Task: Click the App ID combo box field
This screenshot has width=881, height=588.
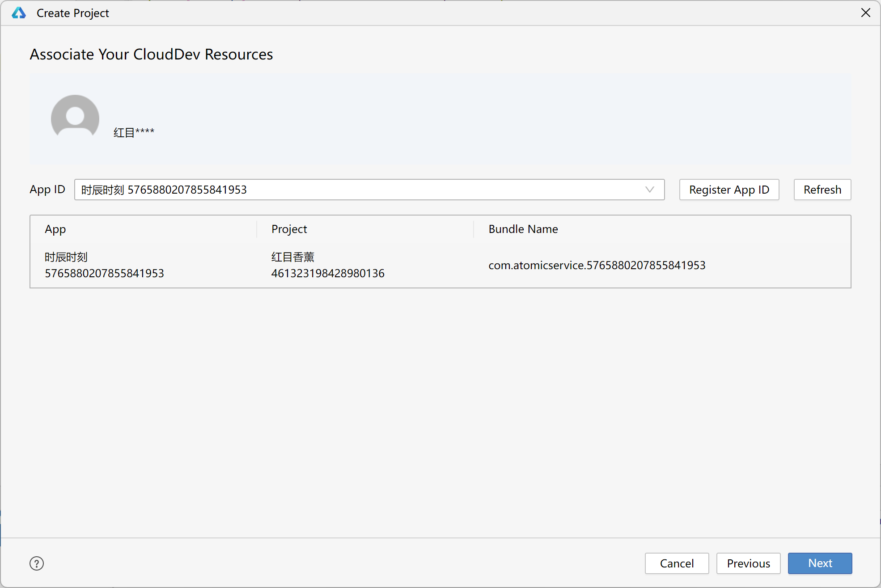Action: (x=369, y=190)
